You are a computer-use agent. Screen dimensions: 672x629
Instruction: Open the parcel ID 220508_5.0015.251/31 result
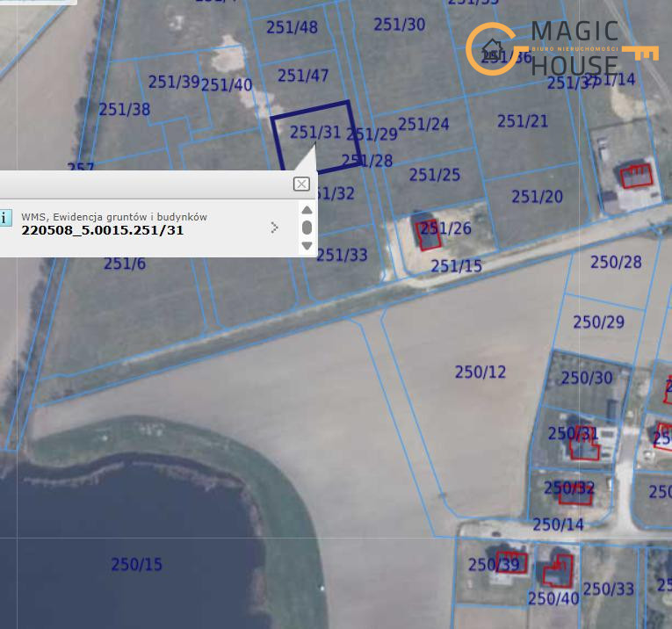(103, 231)
